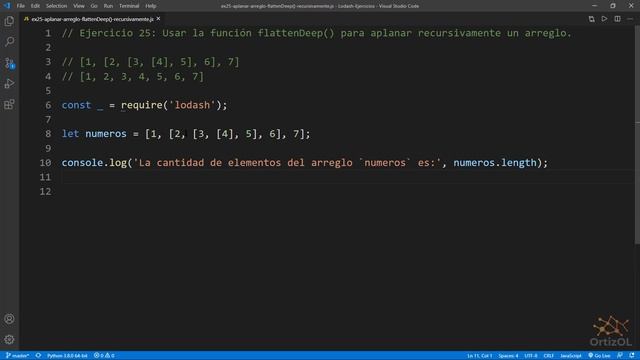Close the ex25 flattenDeep file tab
Image resolution: width=640 pixels, height=360 pixels.
(x=158, y=19)
